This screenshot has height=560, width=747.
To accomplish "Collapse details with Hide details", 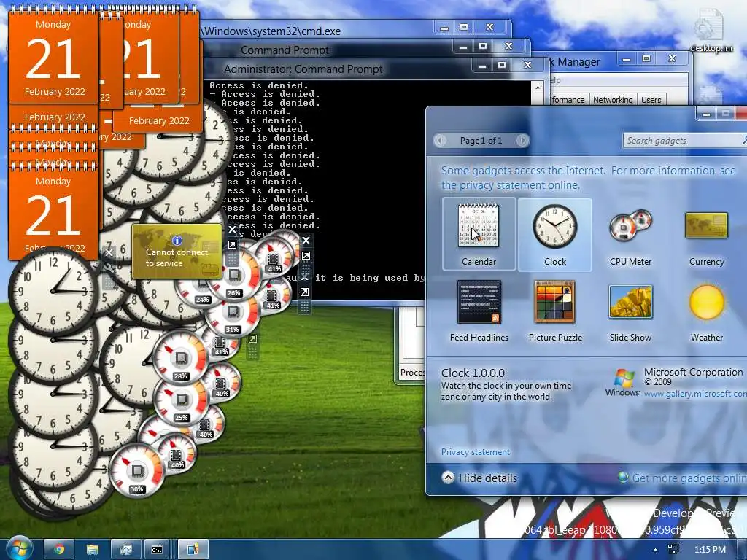I will (480, 478).
